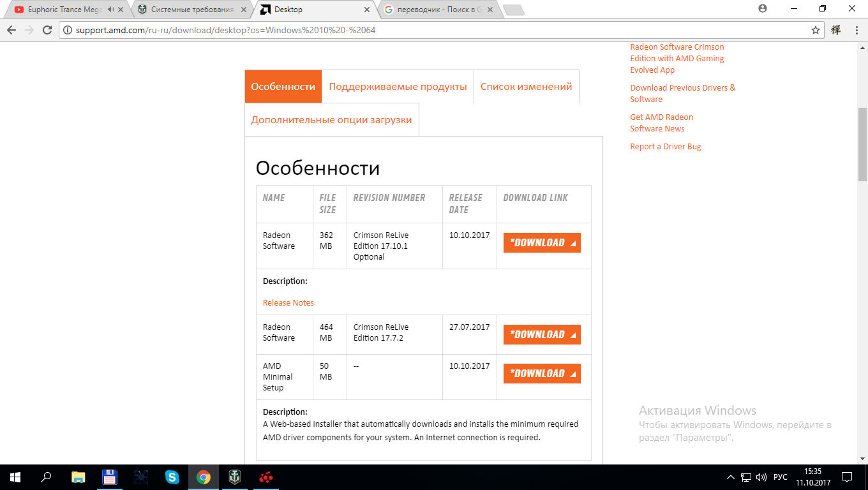Screen dimensions: 868x490
Task: Switch to the Системные требования tab
Action: [191, 10]
